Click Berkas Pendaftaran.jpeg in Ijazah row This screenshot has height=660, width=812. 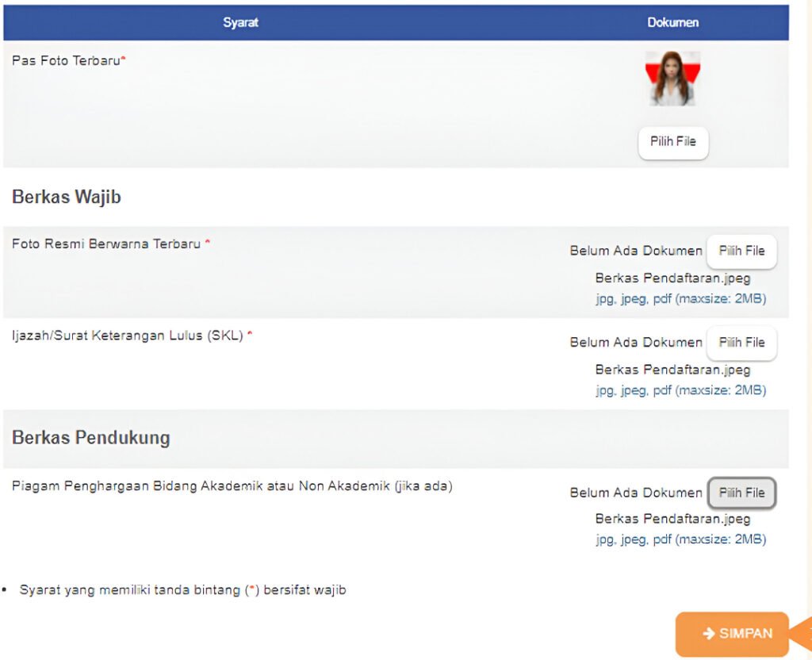(x=672, y=370)
